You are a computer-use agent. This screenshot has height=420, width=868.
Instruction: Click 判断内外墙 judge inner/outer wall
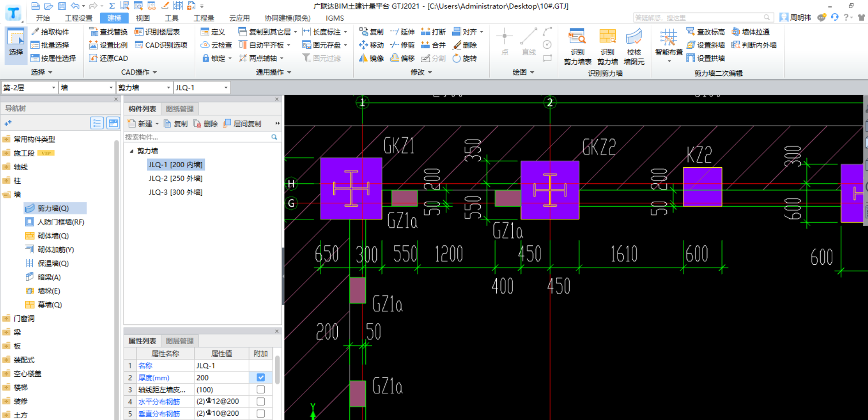tap(754, 45)
